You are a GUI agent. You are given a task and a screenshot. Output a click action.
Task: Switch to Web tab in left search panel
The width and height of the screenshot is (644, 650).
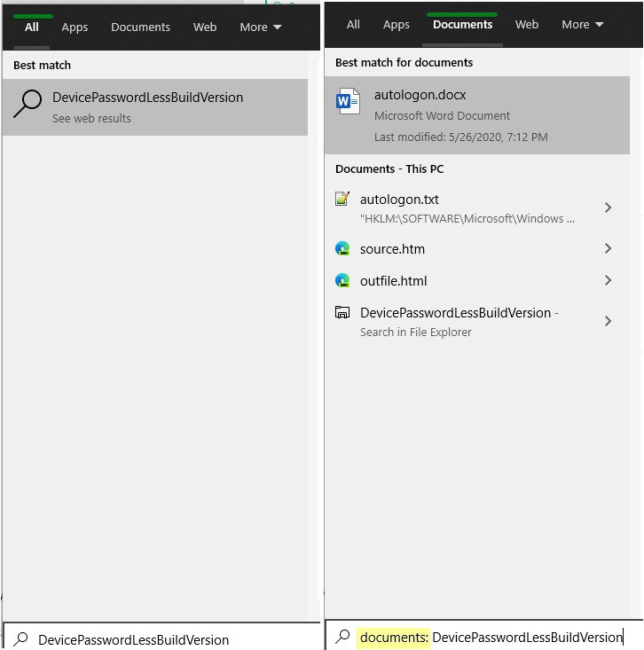[x=205, y=27]
